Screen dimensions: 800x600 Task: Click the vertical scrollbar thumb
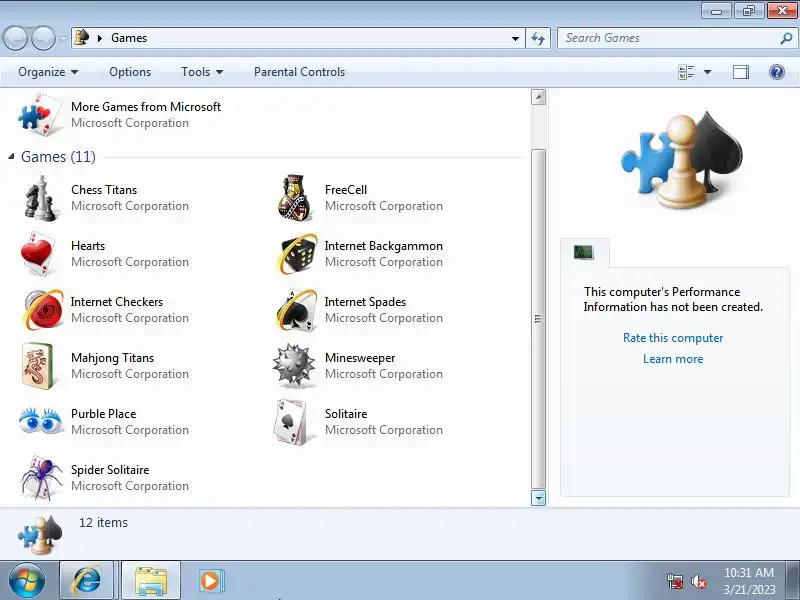(x=538, y=319)
